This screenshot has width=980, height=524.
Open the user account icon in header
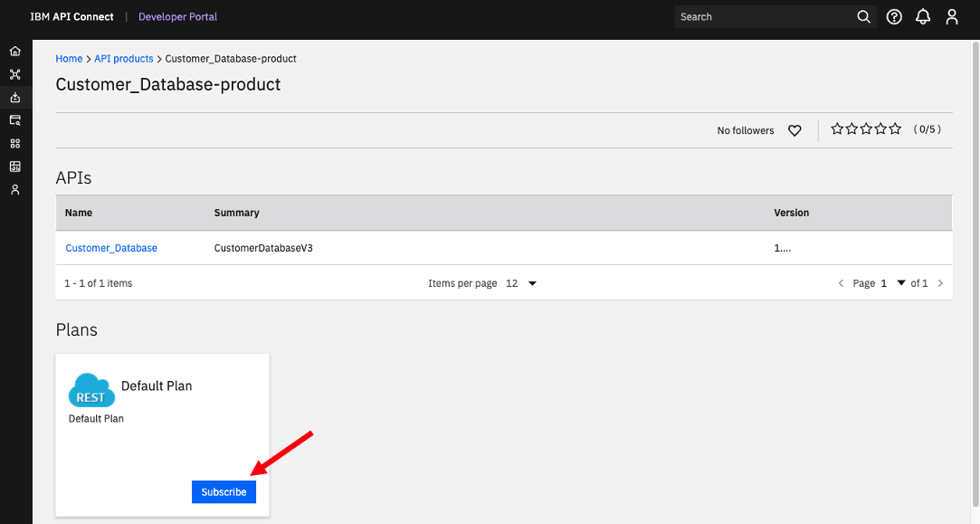click(x=952, y=17)
